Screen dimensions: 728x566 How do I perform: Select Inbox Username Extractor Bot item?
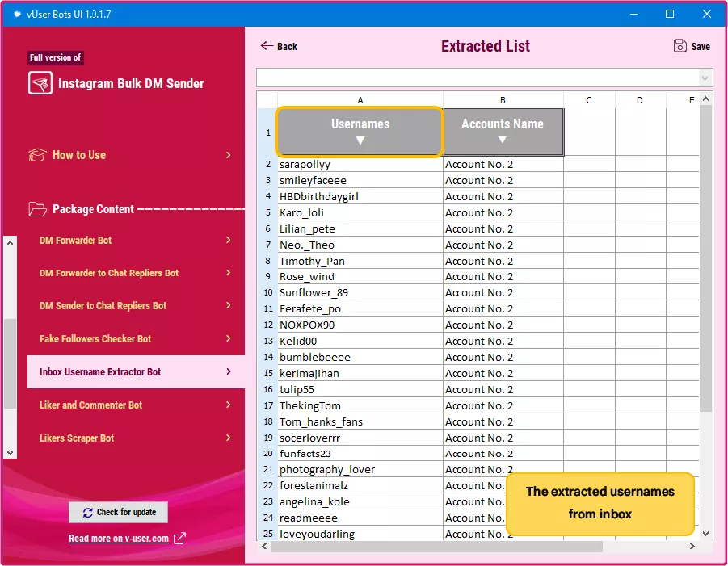pos(136,371)
